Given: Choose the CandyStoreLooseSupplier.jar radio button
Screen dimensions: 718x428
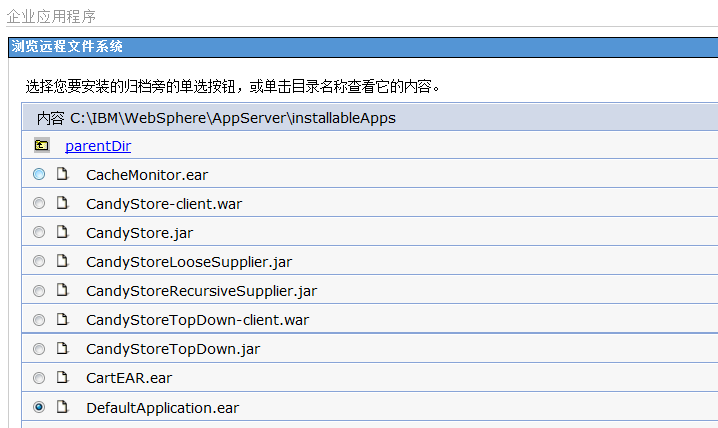Looking at the screenshot, I should point(39,261).
